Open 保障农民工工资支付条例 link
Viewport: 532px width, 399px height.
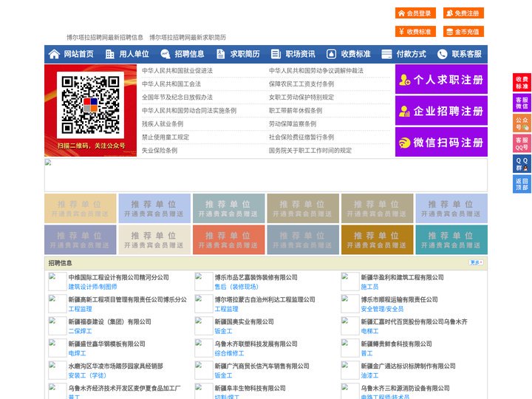[x=301, y=83]
